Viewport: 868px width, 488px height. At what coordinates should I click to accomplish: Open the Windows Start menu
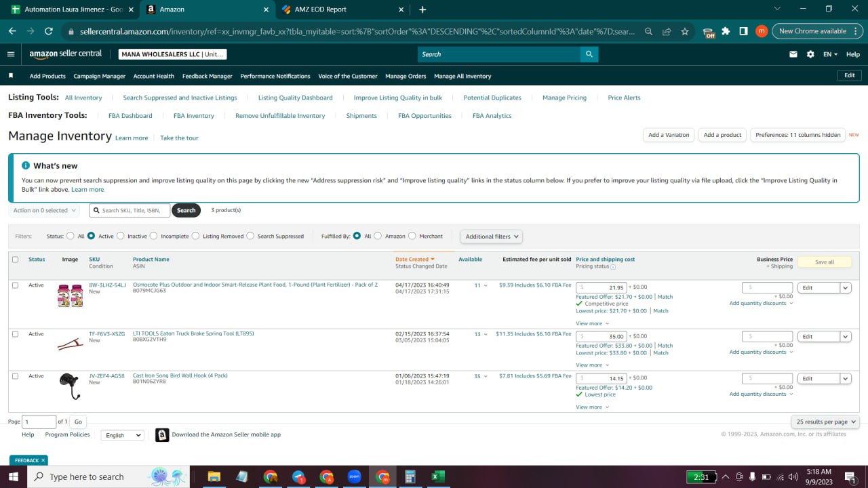point(14,476)
